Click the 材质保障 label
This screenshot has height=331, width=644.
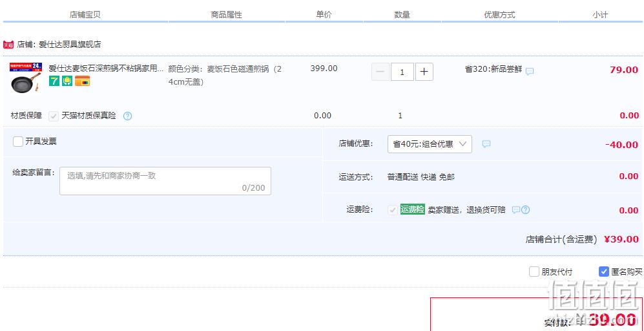[26, 116]
